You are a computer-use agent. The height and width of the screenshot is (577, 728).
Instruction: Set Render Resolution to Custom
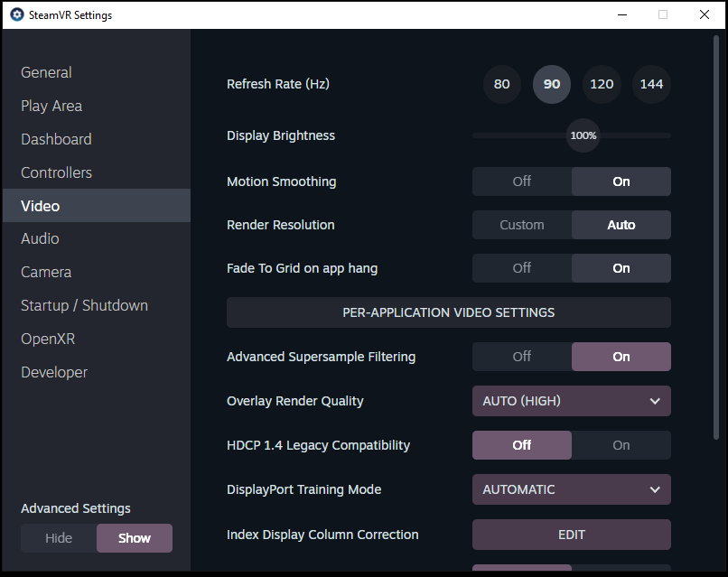(522, 225)
